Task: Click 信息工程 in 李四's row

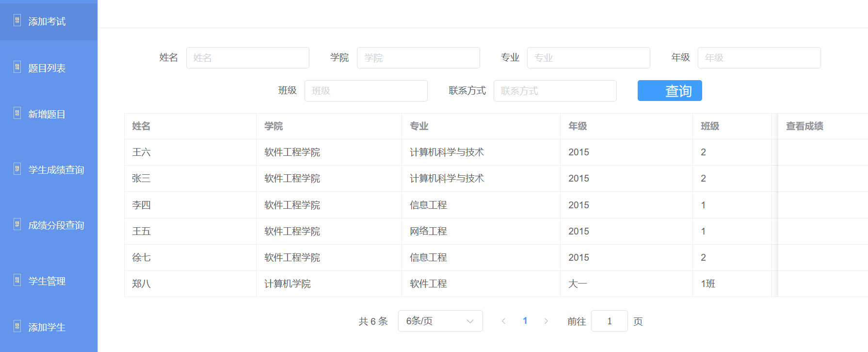Action: (x=428, y=205)
